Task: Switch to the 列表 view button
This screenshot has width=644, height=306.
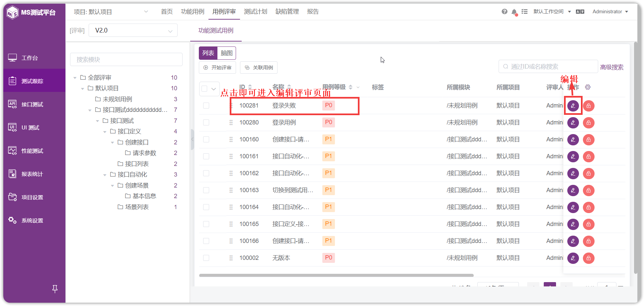Action: (x=208, y=53)
